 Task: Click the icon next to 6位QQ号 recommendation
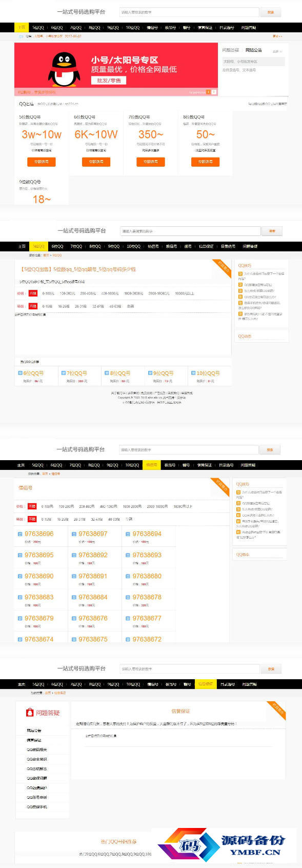tap(20, 373)
